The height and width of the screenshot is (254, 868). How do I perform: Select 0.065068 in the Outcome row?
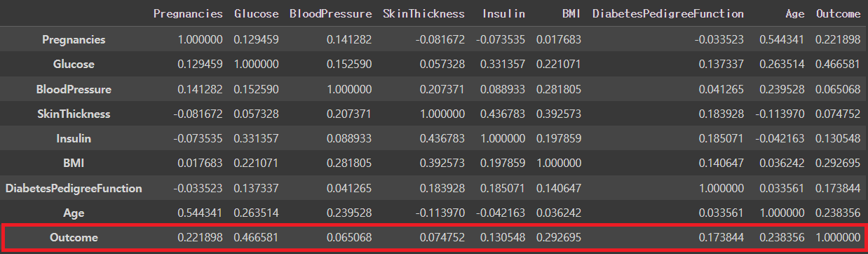(349, 238)
